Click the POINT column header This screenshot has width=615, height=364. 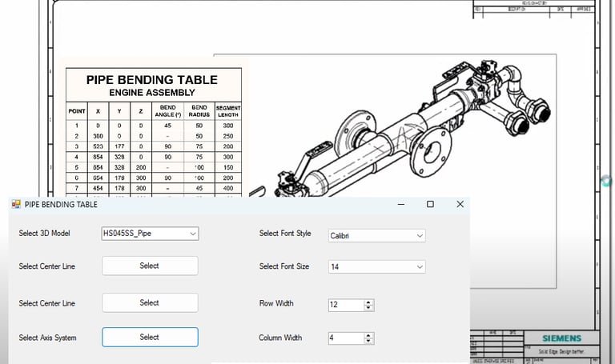[77, 111]
